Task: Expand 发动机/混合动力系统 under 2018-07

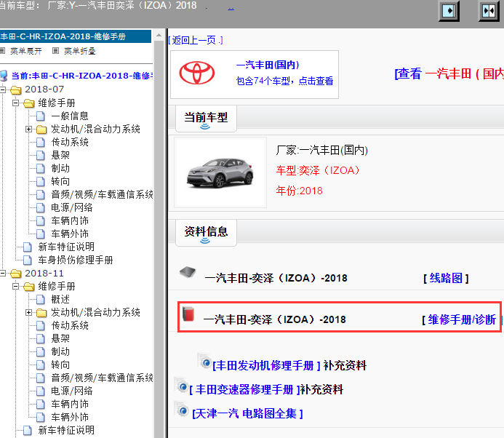Action: tap(28, 129)
